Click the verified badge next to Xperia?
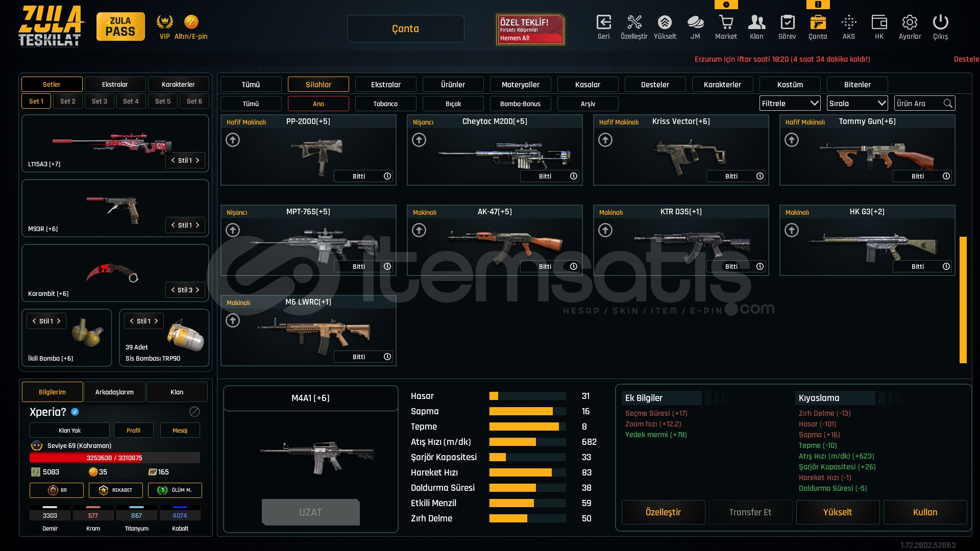 click(75, 412)
